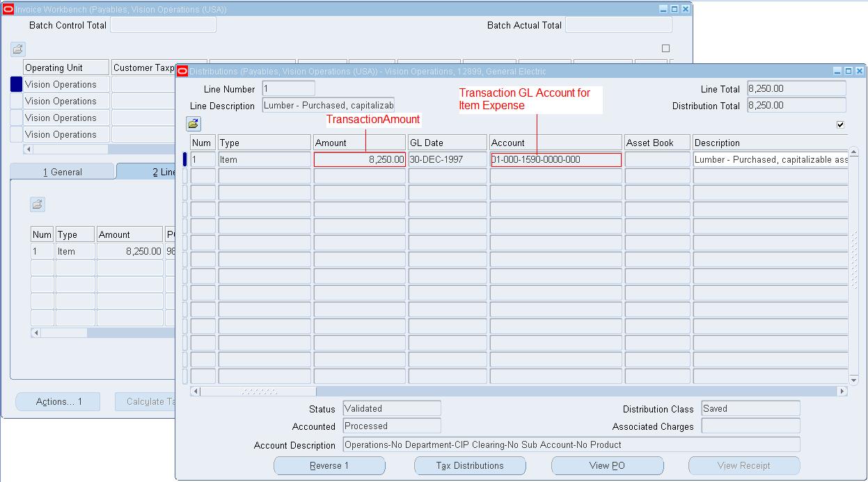Click left arrow of Invoice Workbench header scrollbar

(29, 150)
